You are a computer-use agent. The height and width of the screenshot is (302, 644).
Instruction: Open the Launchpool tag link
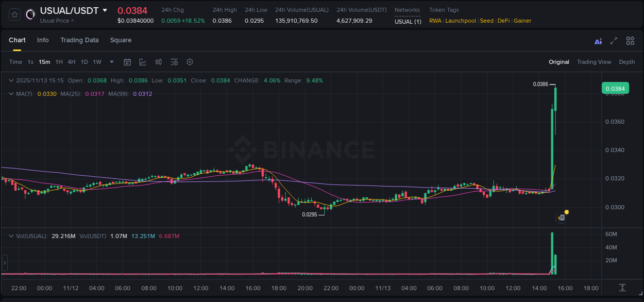(x=461, y=21)
